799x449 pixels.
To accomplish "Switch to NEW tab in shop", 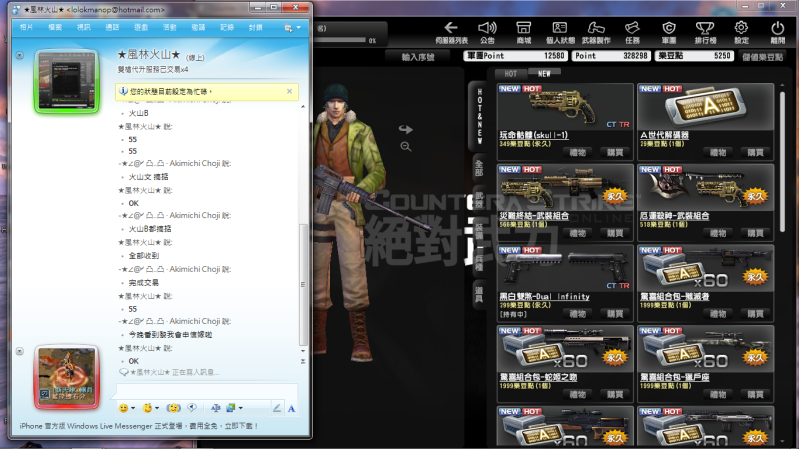I will coord(544,73).
